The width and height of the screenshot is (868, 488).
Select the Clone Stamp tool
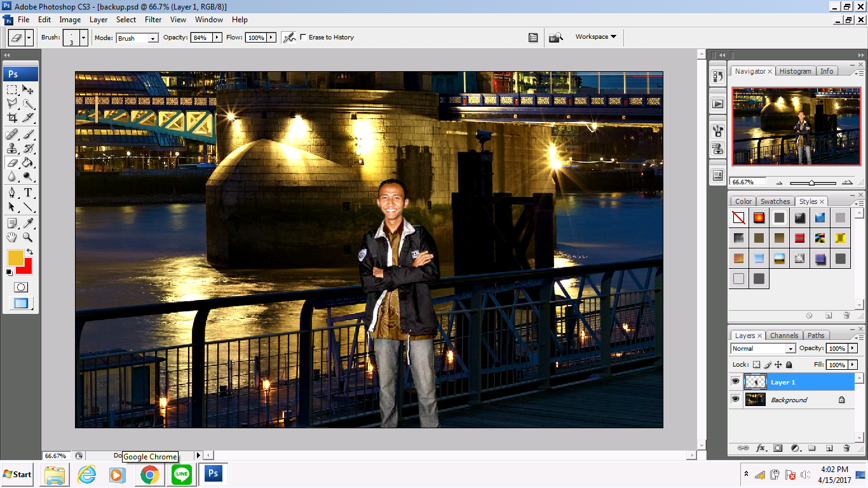tap(12, 149)
